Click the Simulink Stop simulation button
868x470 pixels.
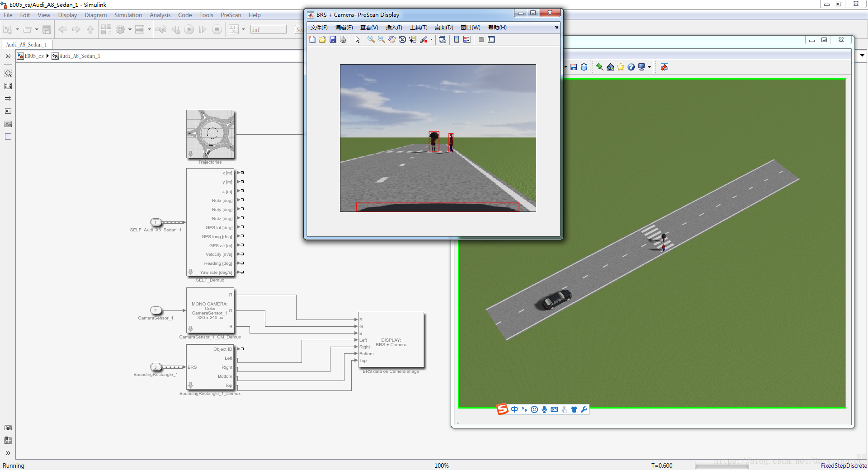point(217,30)
